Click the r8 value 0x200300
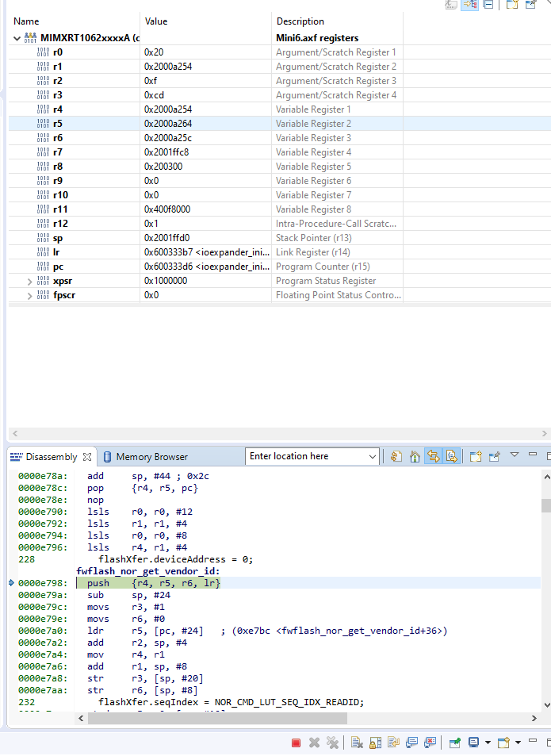Image resolution: width=551 pixels, height=756 pixels. coord(163,167)
